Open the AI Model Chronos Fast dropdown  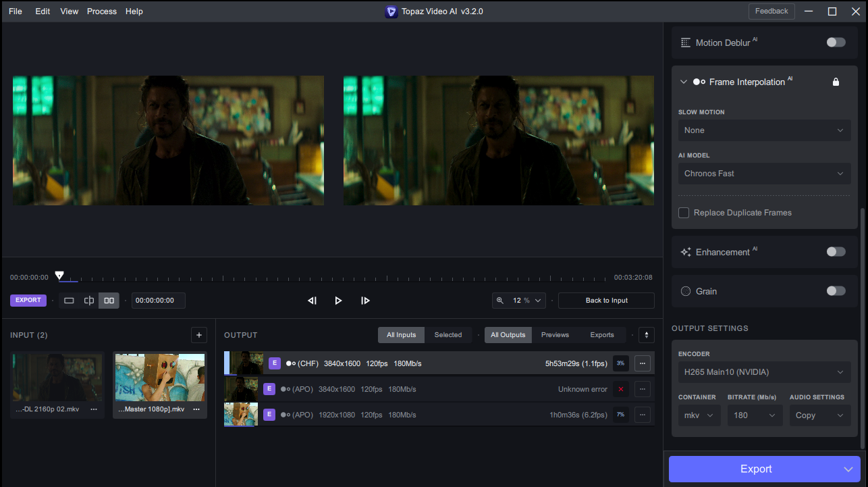pos(764,174)
